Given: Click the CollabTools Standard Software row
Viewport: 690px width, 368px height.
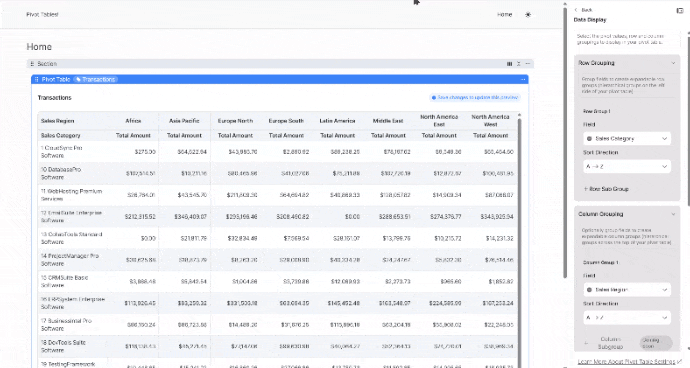Looking at the screenshot, I should tap(277, 238).
